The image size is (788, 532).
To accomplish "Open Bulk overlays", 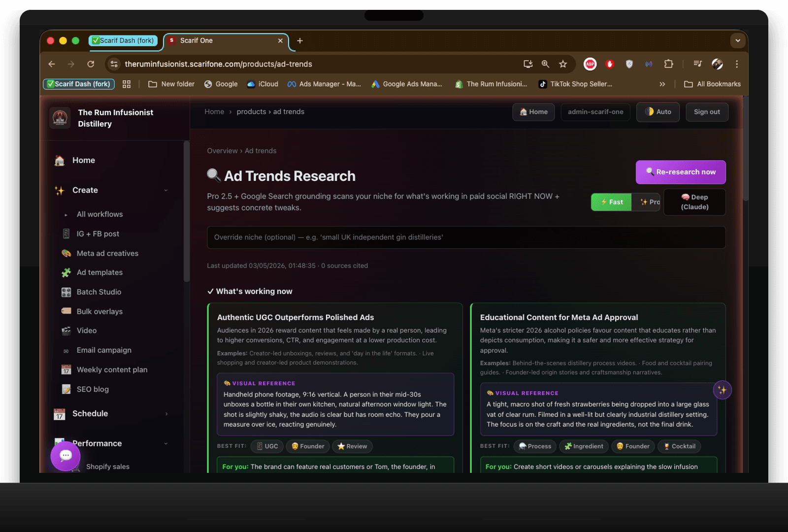I will coord(99,312).
